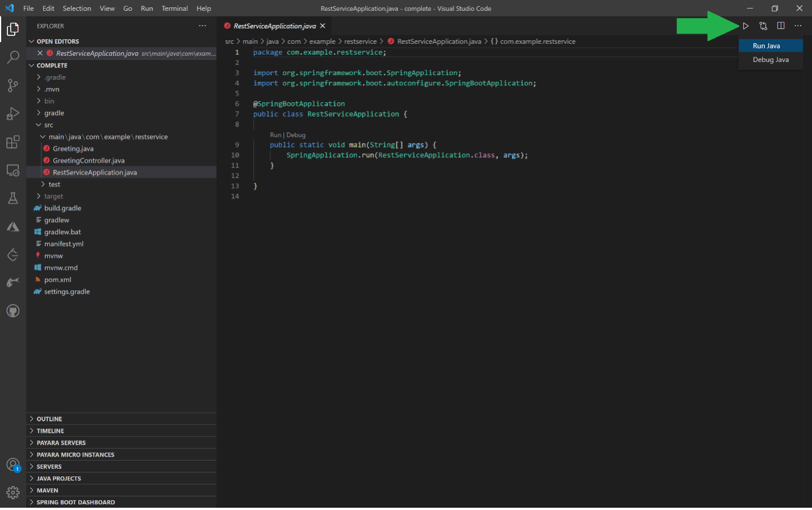
Task: Expand the Payara Micro Instances panel
Action: (x=121, y=455)
